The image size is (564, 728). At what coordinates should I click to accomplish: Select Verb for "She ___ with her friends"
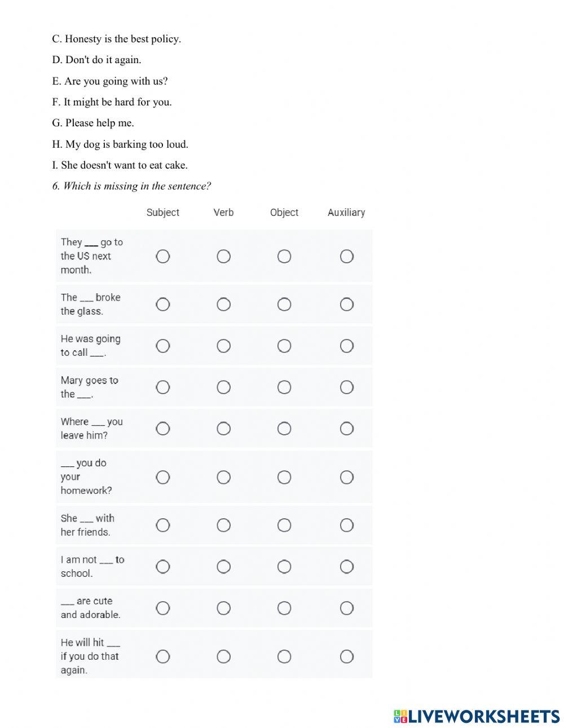[224, 525]
